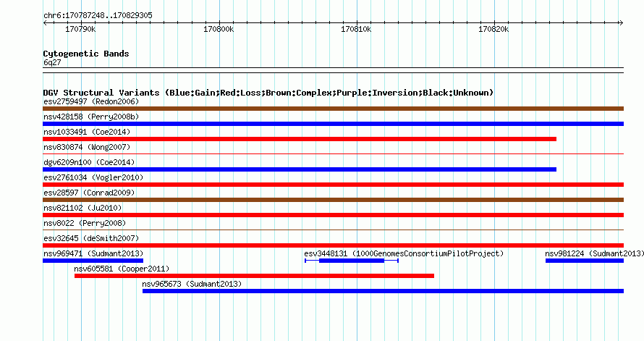Open the nsv830874 (Wong2007) label
This screenshot has width=644, height=341.
[x=87, y=147]
